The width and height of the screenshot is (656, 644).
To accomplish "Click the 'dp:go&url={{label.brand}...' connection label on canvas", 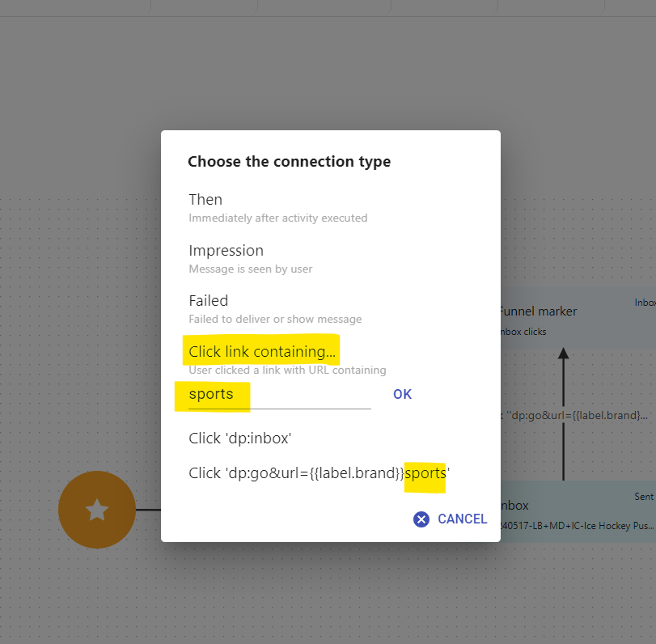I will (576, 416).
